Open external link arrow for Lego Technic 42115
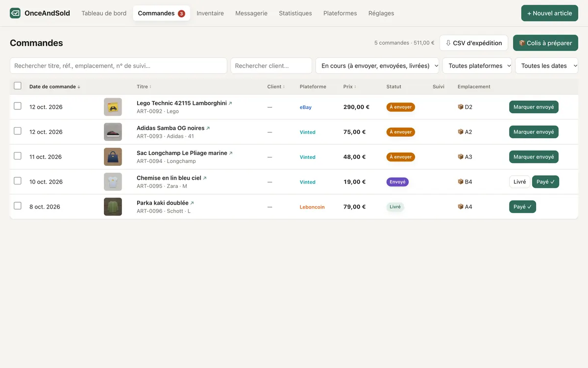The image size is (588, 368). (230, 104)
